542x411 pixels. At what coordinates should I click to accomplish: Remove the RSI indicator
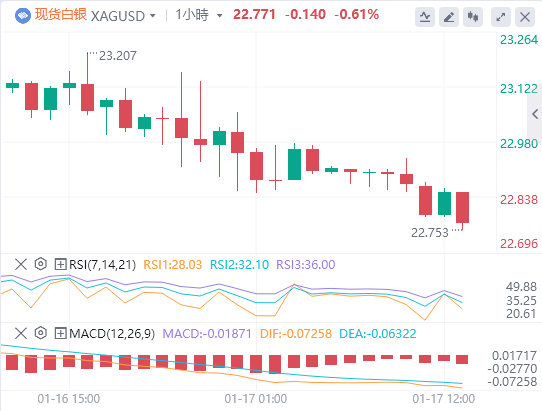(x=21, y=264)
